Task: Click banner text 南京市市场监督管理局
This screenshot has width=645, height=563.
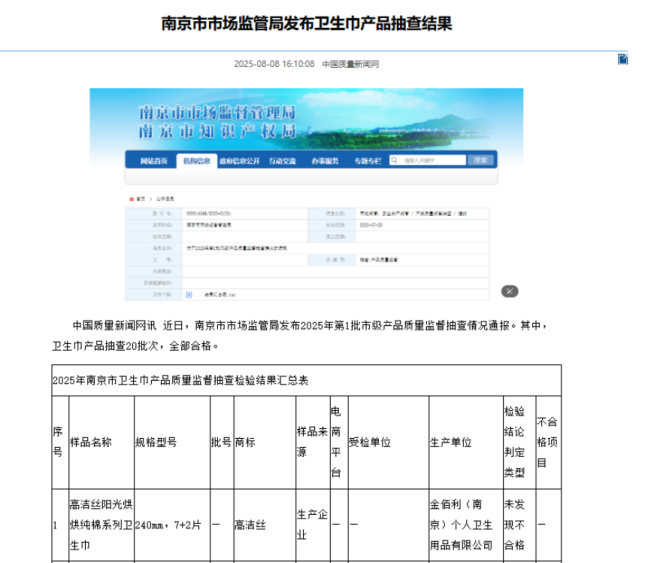Action: pos(217,112)
